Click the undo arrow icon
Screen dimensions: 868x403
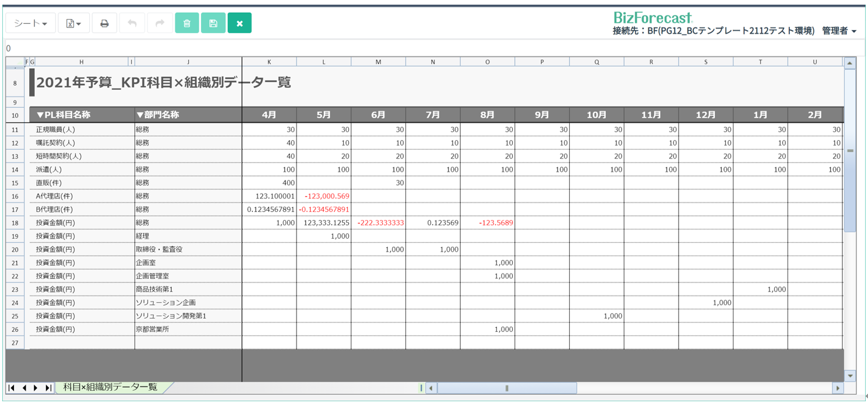tap(132, 23)
